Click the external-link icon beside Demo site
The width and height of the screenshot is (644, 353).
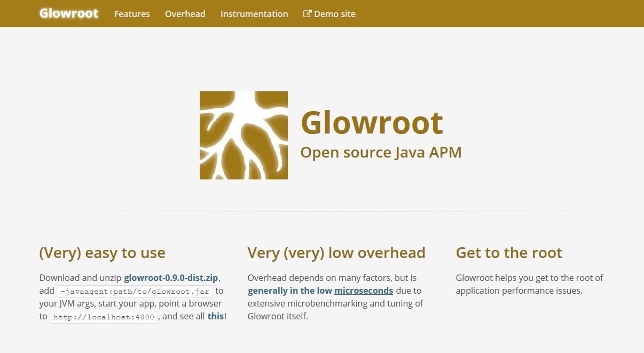(x=308, y=14)
